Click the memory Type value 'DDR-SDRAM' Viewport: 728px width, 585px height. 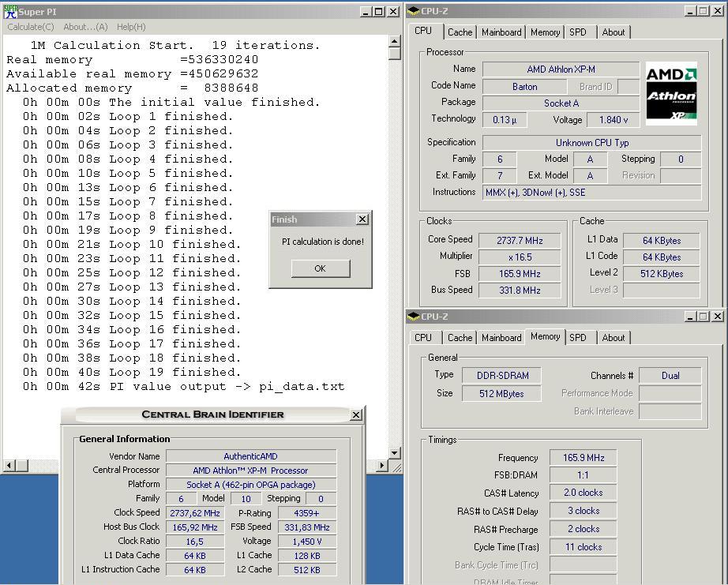point(502,376)
